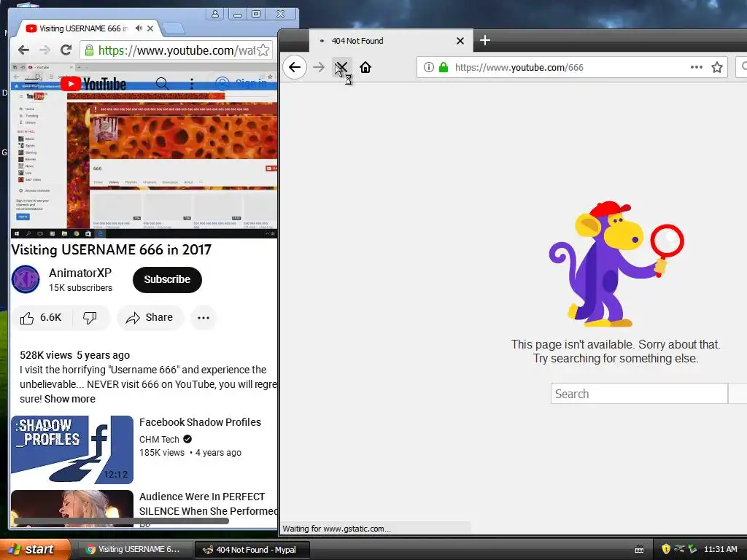747x560 pixels.
Task: Open a new tab in Mypal
Action: 485,41
